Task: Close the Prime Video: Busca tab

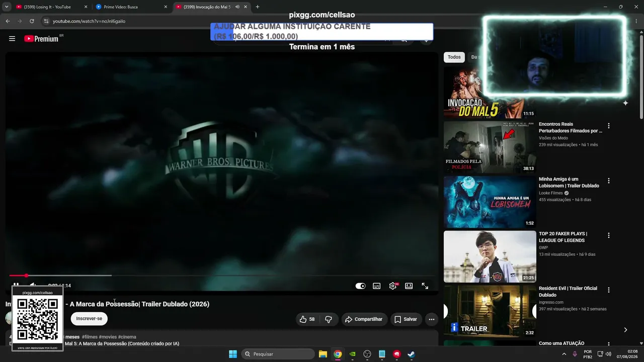Action: click(166, 7)
